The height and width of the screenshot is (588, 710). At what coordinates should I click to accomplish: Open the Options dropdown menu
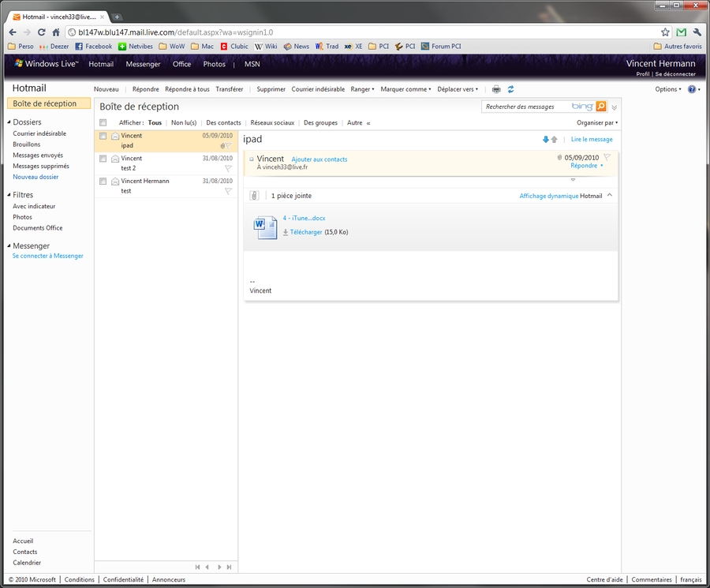[667, 89]
